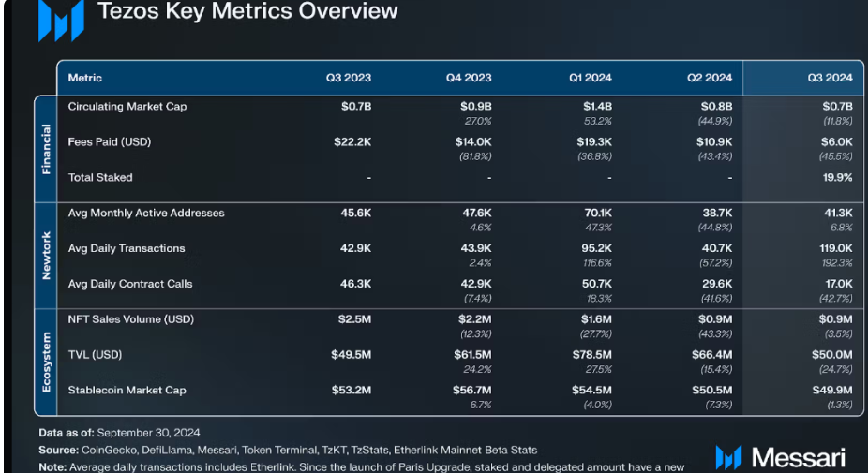868x473 pixels.
Task: Select the '$22.2K' Fees Paid value
Action: pos(352,142)
